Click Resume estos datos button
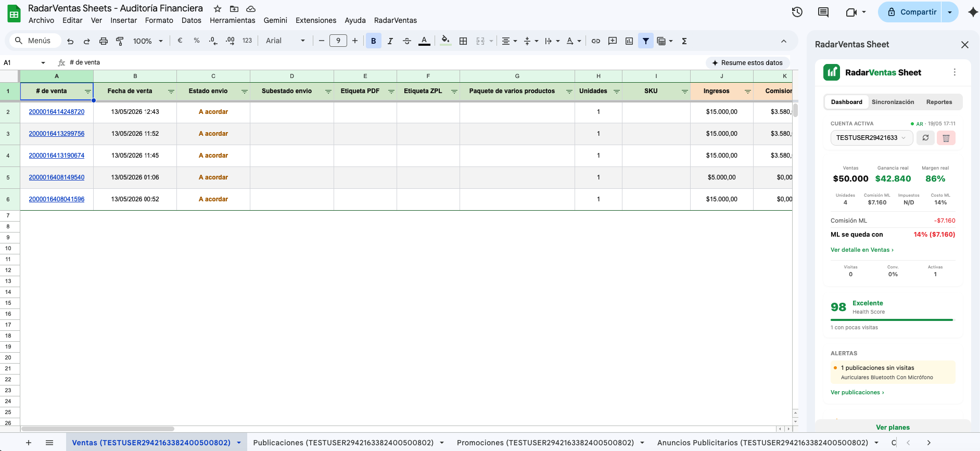The width and height of the screenshot is (980, 451). point(747,62)
